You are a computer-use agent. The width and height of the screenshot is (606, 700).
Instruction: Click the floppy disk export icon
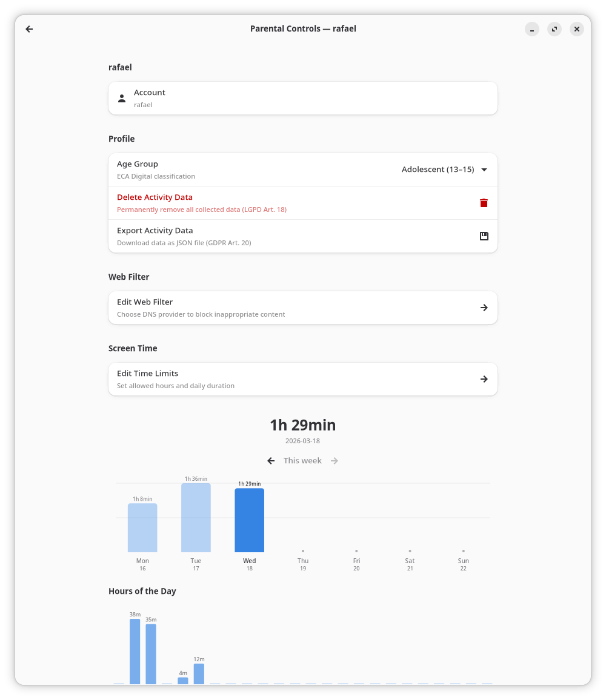click(484, 236)
